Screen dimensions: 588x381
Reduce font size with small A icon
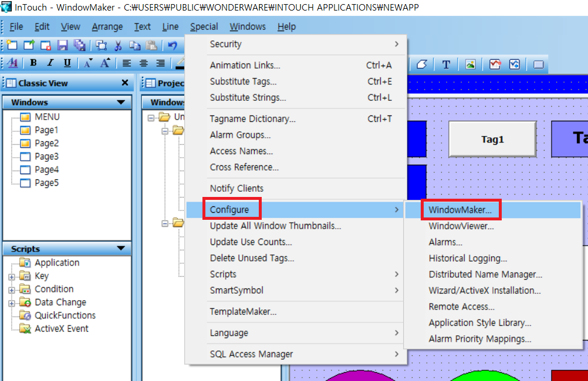[88, 63]
